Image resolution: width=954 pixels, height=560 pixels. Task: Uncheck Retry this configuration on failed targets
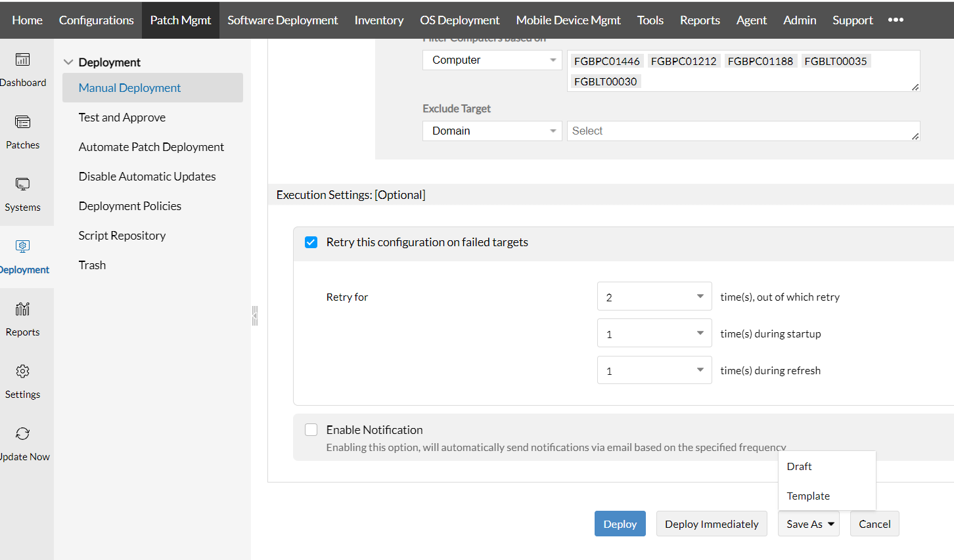pos(311,242)
